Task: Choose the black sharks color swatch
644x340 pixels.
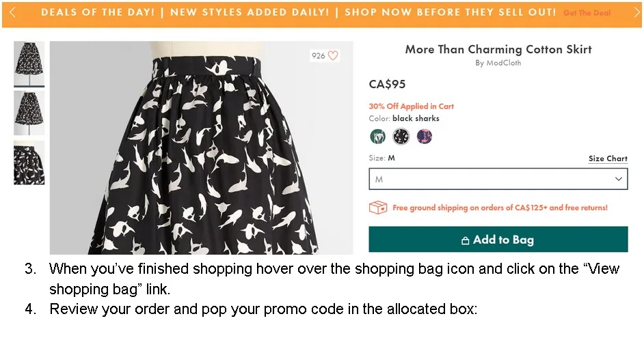Action: pos(401,137)
